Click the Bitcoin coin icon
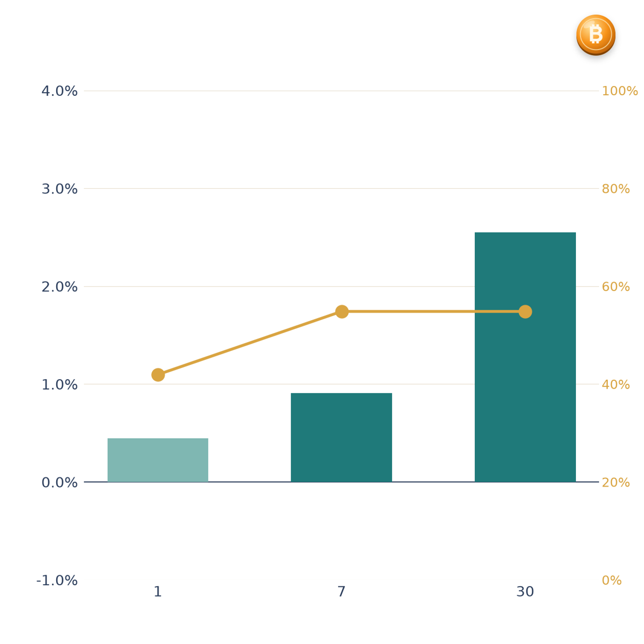Viewport: 644px width, 644px height. 596,35
